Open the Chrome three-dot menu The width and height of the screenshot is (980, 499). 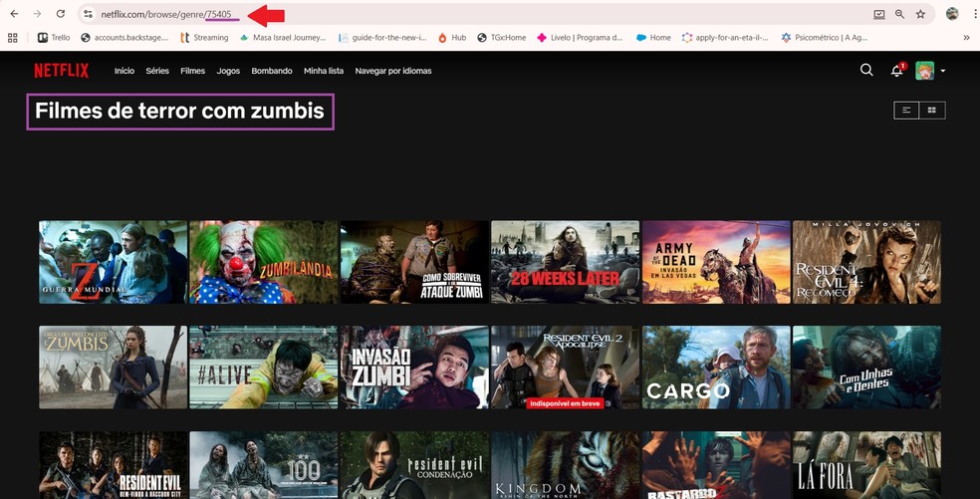tap(976, 14)
